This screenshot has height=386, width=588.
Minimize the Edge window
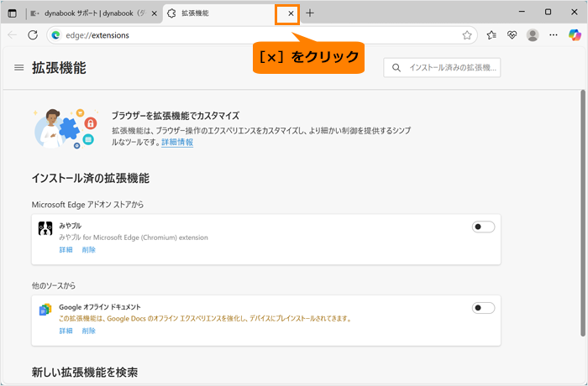pos(522,12)
